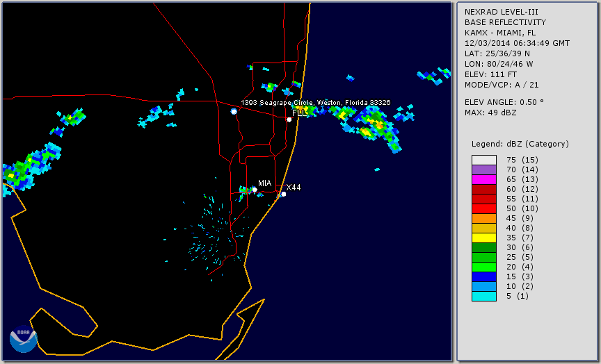Click 'KAMX - MIAMI, FL' station text
The image size is (601, 364).
pyautogui.click(x=500, y=33)
